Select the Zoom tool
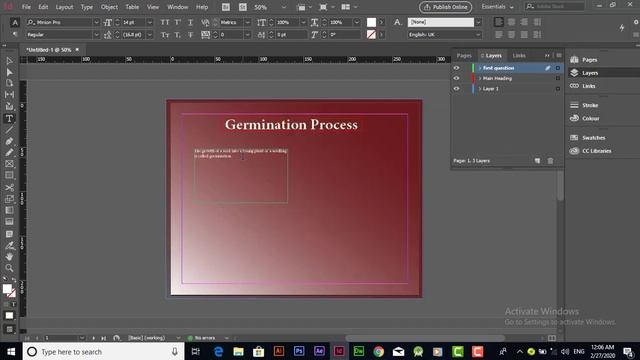The width and height of the screenshot is (640, 360). click(9, 268)
